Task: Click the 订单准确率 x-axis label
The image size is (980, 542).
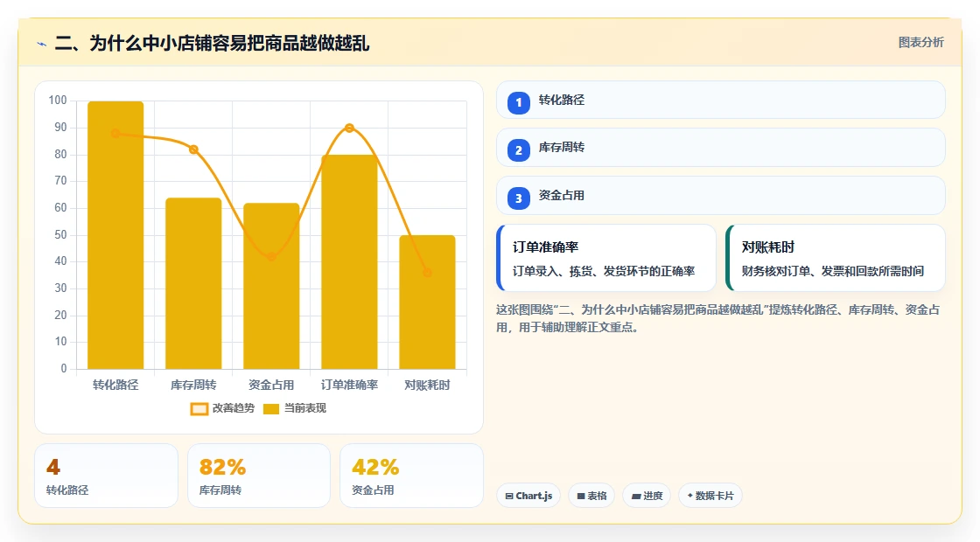Action: pos(349,386)
